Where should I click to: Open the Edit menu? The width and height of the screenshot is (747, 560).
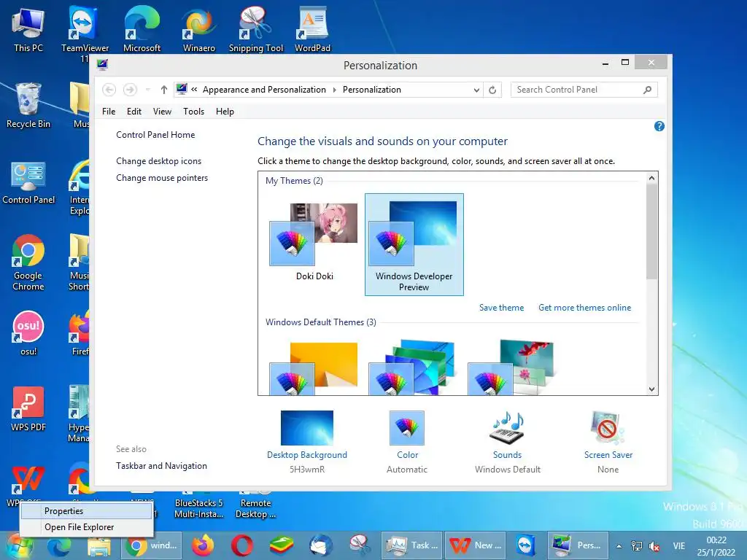click(134, 112)
